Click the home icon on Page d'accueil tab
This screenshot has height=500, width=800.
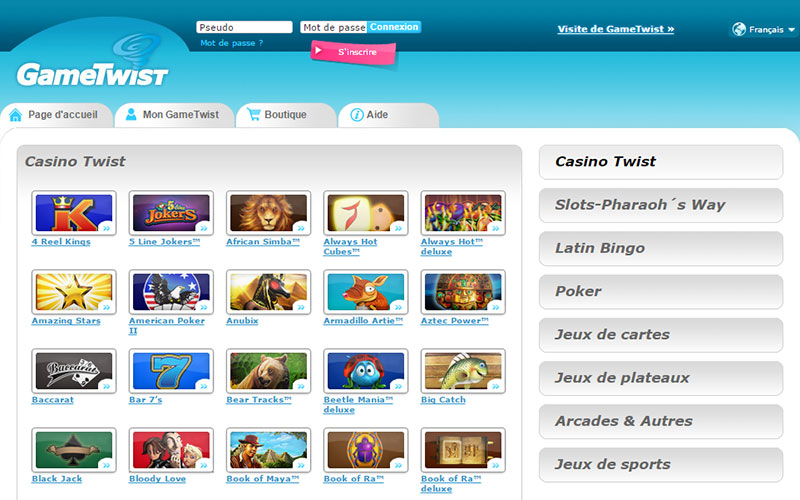[x=16, y=115]
